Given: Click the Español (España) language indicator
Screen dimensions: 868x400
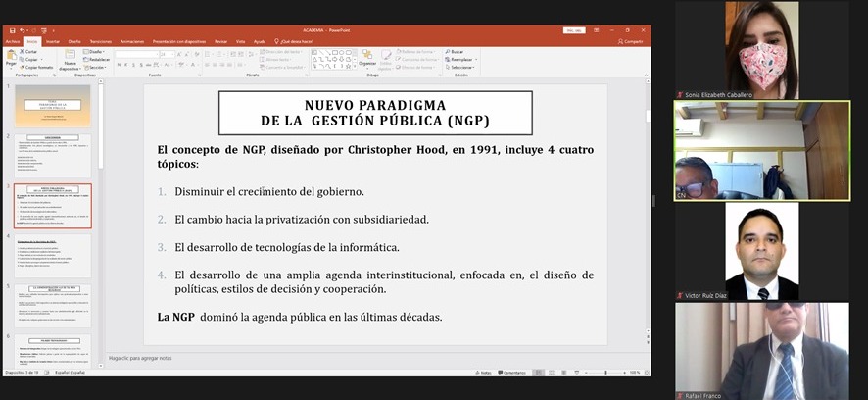Looking at the screenshot, I should click(x=70, y=373).
